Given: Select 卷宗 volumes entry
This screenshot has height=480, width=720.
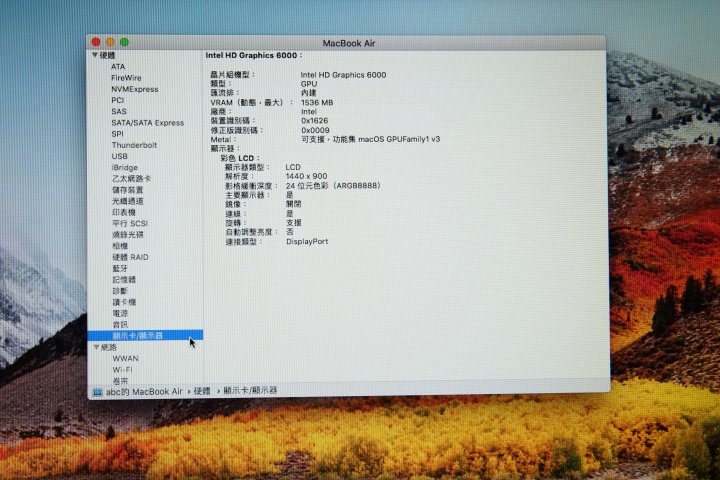Looking at the screenshot, I should [120, 380].
